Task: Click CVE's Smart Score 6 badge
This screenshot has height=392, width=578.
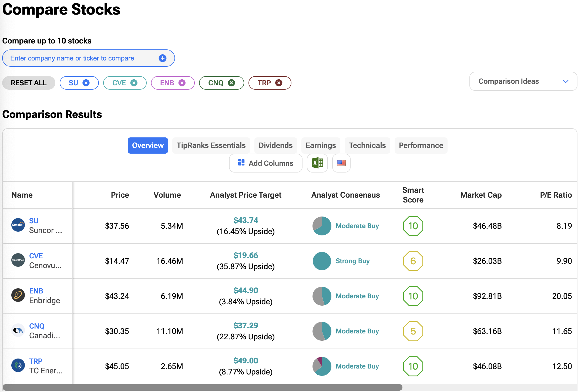Action: coord(413,261)
